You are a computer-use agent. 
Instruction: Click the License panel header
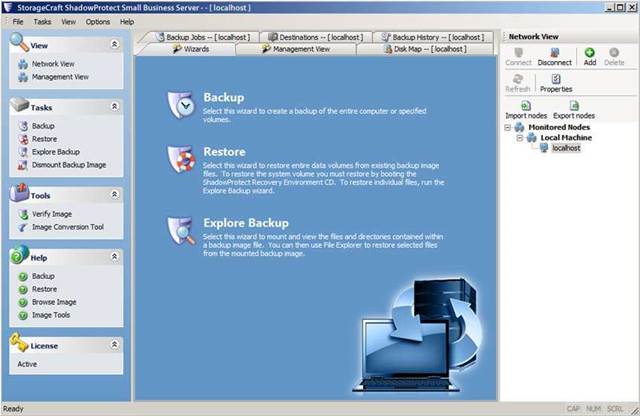pos(66,346)
